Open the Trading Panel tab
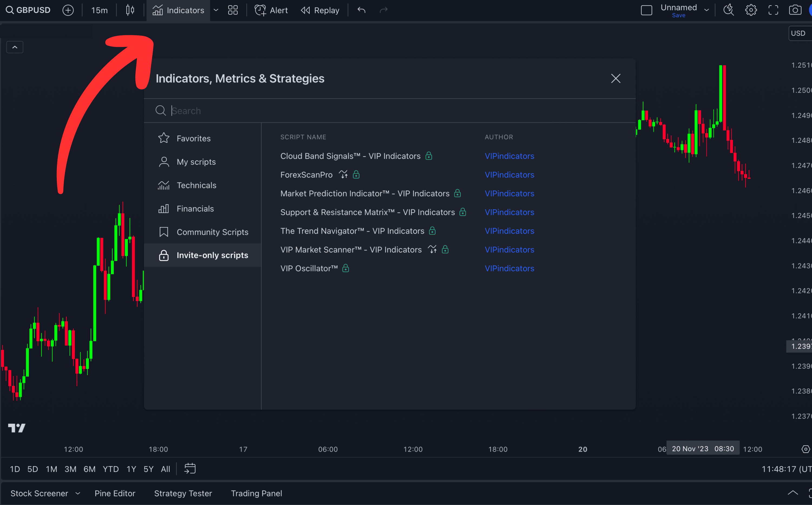812x505 pixels. 256,493
